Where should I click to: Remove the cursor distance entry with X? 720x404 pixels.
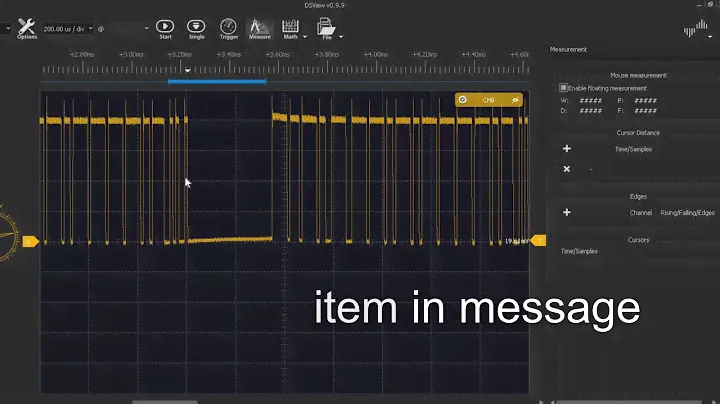pyautogui.click(x=567, y=169)
